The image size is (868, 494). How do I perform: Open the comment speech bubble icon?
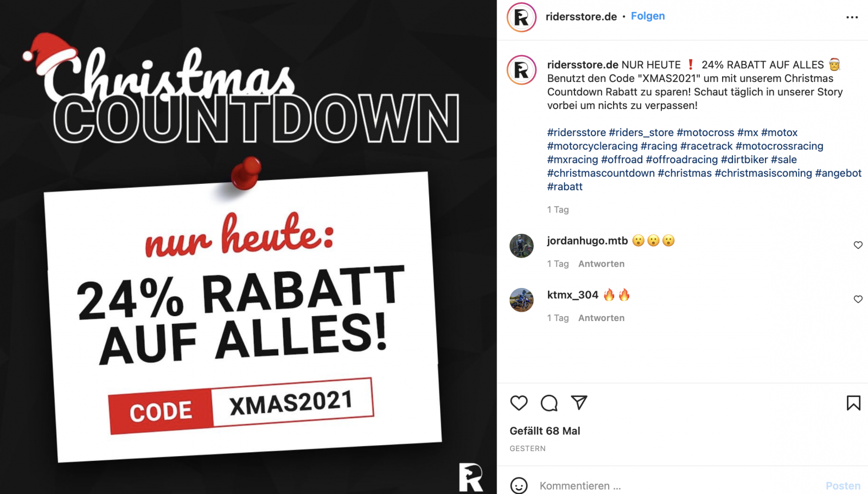(x=549, y=403)
